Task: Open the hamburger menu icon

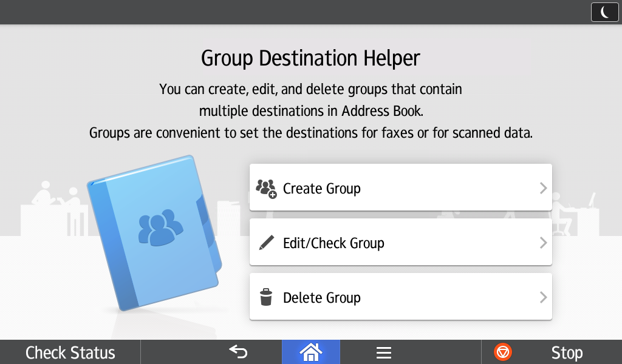Action: tap(383, 352)
